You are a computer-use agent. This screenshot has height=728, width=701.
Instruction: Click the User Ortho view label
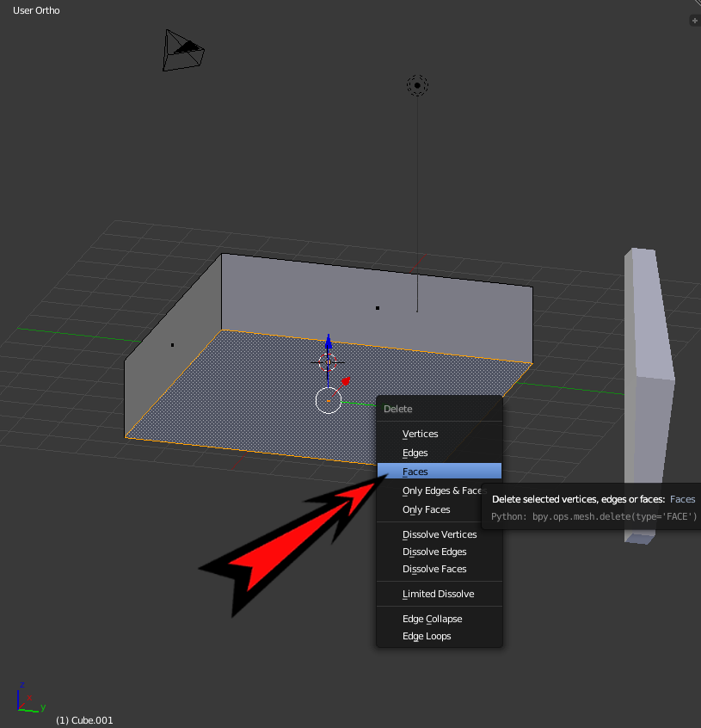click(x=36, y=10)
